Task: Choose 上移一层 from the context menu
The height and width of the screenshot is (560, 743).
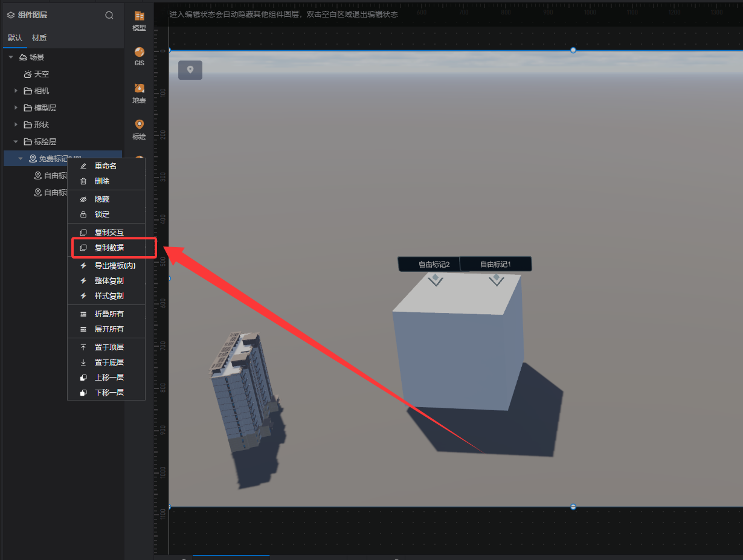Action: (106, 377)
